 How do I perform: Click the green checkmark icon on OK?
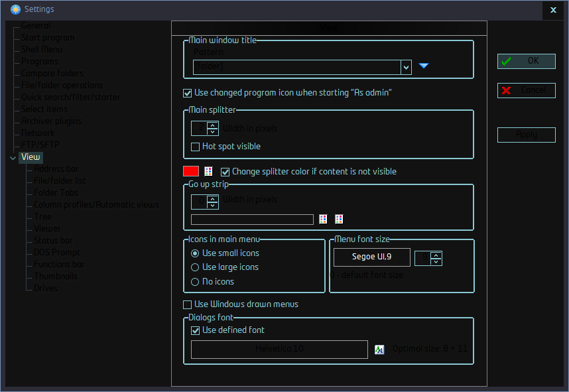tap(507, 61)
